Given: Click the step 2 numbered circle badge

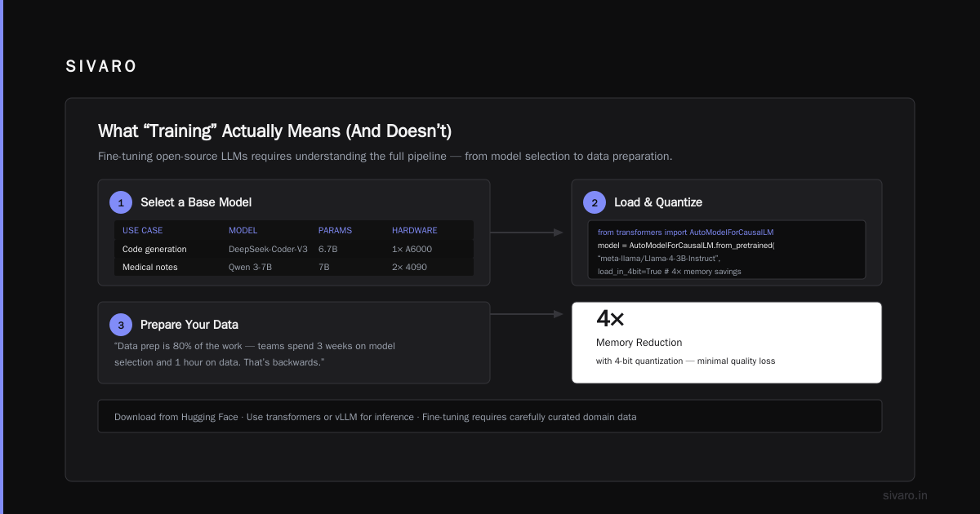Looking at the screenshot, I should [595, 202].
